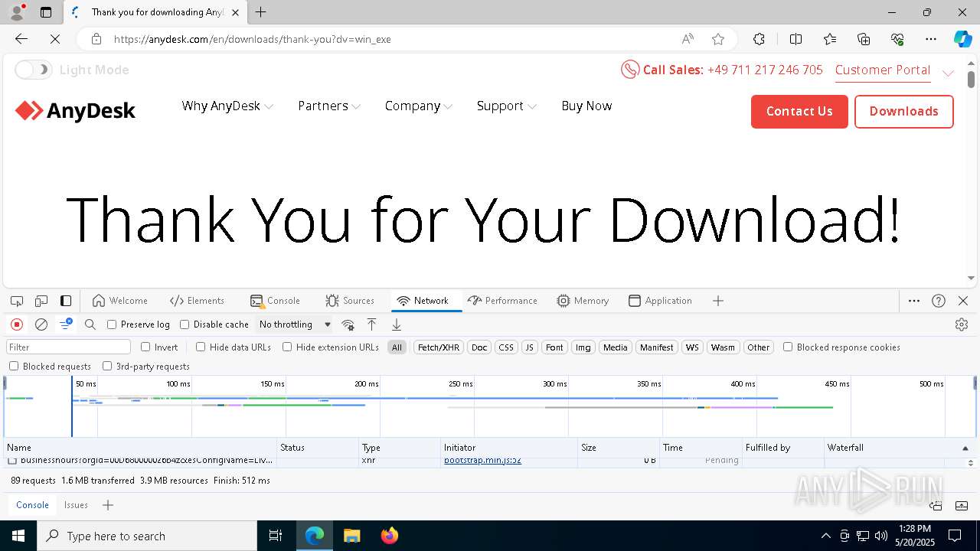This screenshot has width=980, height=551.
Task: Open File Explorer from the taskbar
Action: [351, 536]
